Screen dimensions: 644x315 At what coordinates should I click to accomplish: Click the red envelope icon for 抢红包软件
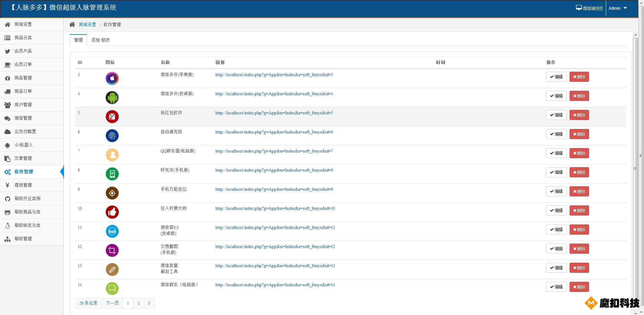pyautogui.click(x=112, y=117)
